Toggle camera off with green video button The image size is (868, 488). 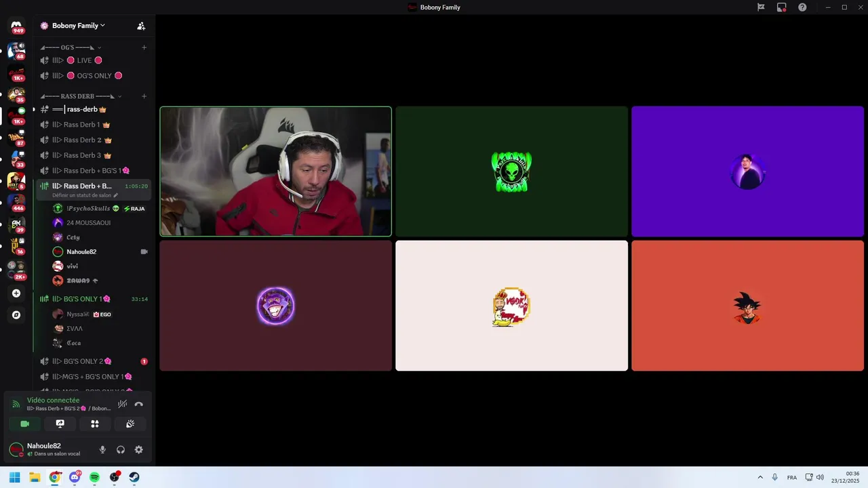[x=24, y=424]
